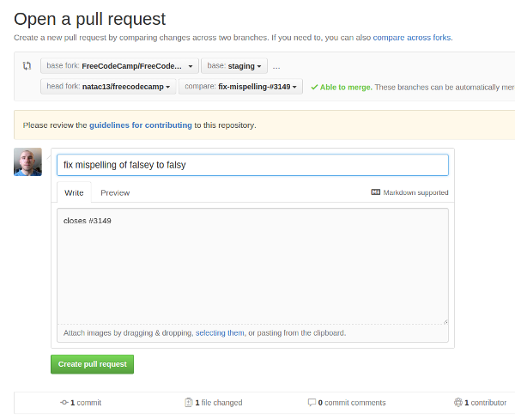Click the compare branches switch icon

[27, 66]
